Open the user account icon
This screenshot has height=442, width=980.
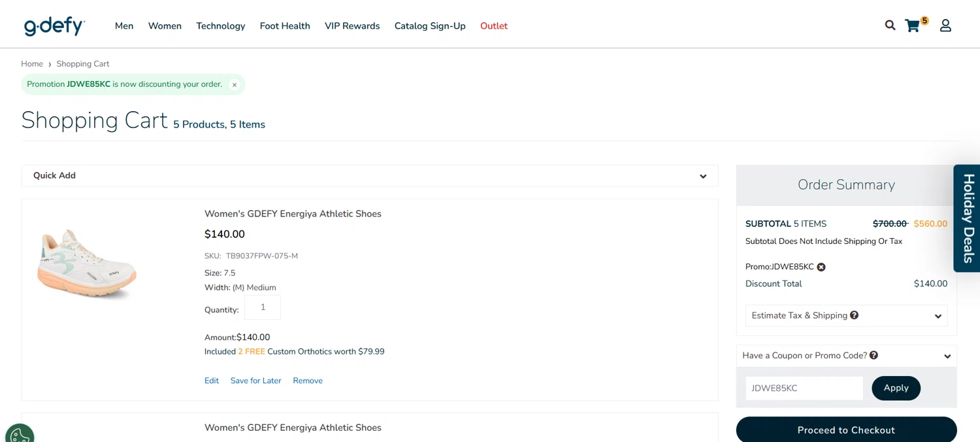[x=945, y=25]
